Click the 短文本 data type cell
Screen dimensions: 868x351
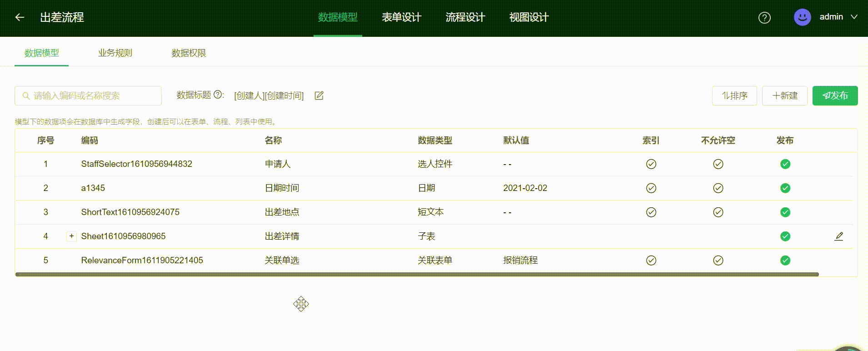pos(430,212)
